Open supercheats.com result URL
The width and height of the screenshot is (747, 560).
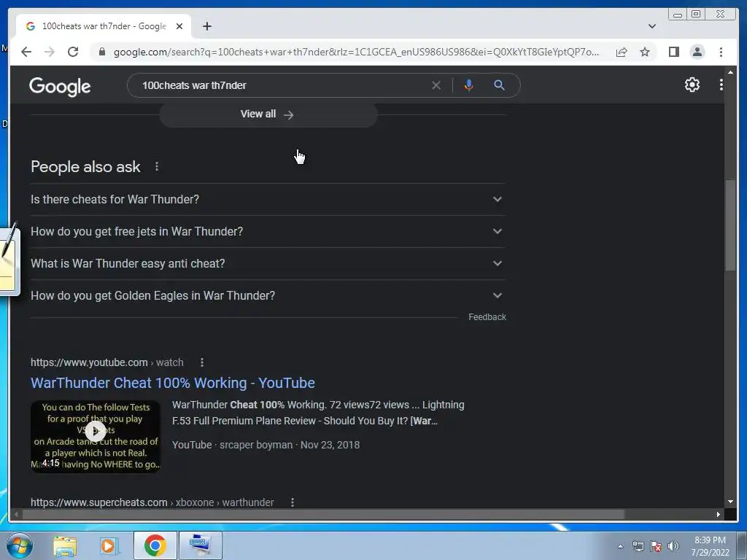tap(152, 502)
